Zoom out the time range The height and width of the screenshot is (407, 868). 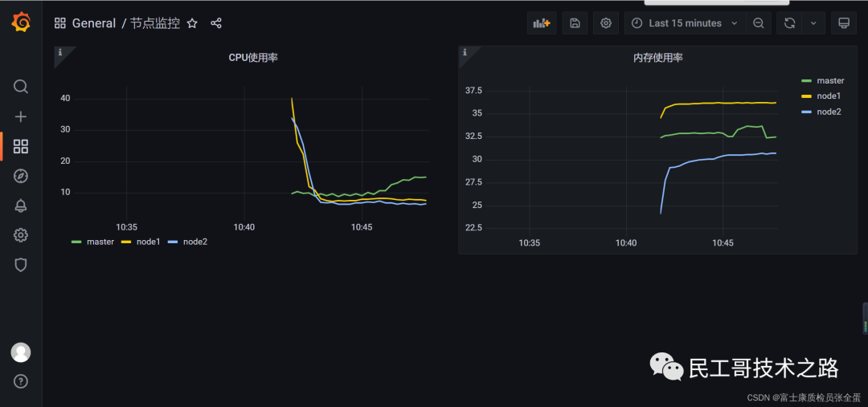pos(759,23)
